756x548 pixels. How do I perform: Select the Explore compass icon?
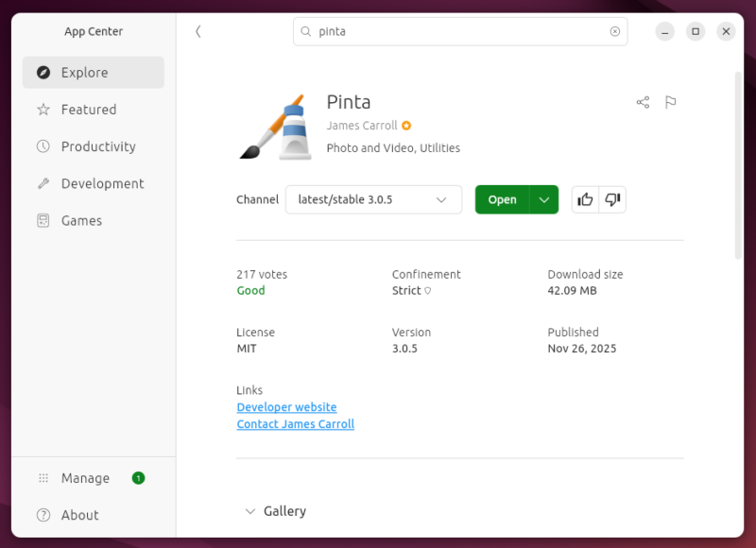click(x=43, y=72)
